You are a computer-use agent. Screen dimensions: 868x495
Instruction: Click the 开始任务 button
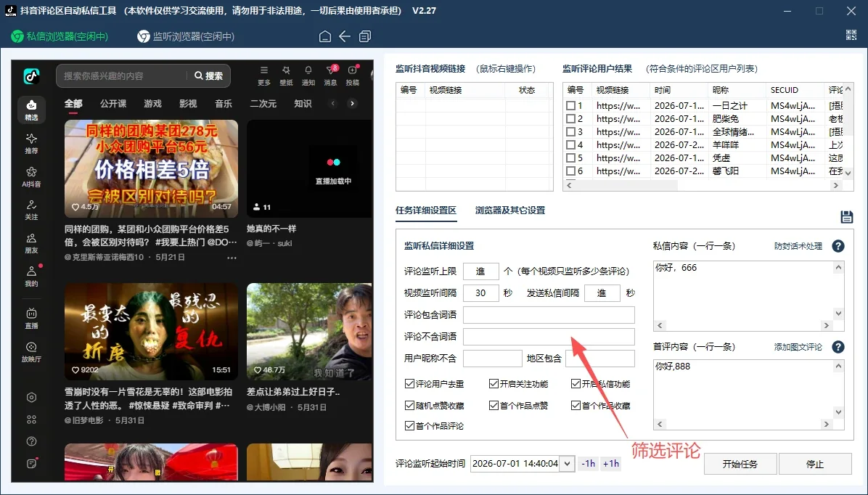point(740,464)
